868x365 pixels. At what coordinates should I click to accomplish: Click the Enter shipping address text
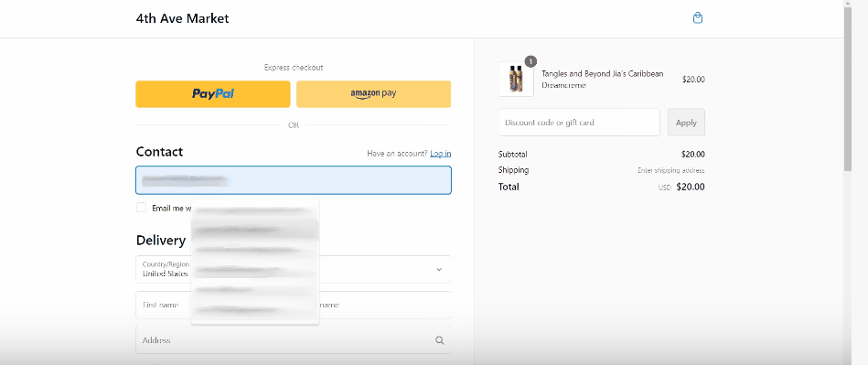(x=671, y=170)
